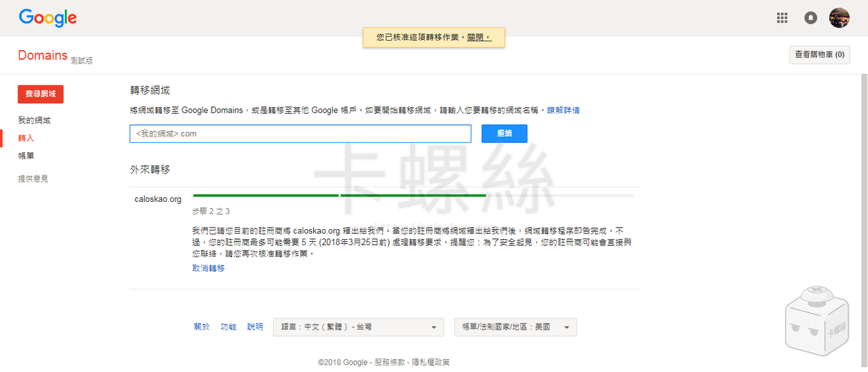Select 轉入 in the sidebar
Image resolution: width=868 pixels, height=372 pixels.
click(x=26, y=138)
